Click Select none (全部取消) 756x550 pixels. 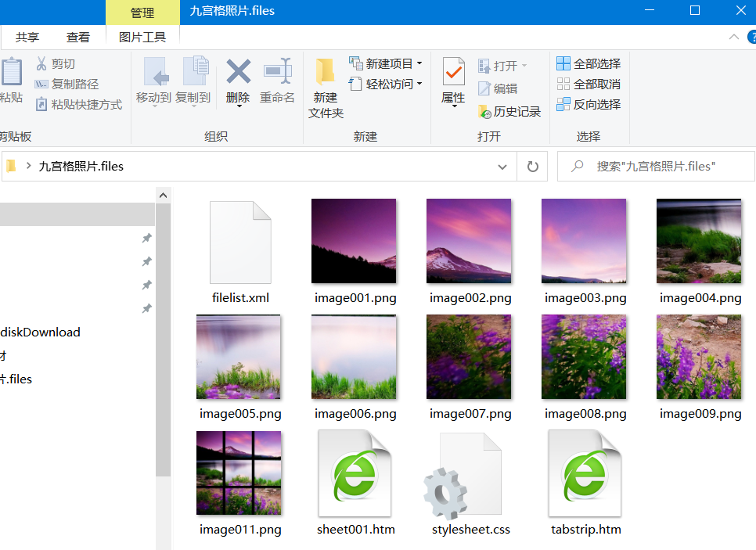coord(589,84)
